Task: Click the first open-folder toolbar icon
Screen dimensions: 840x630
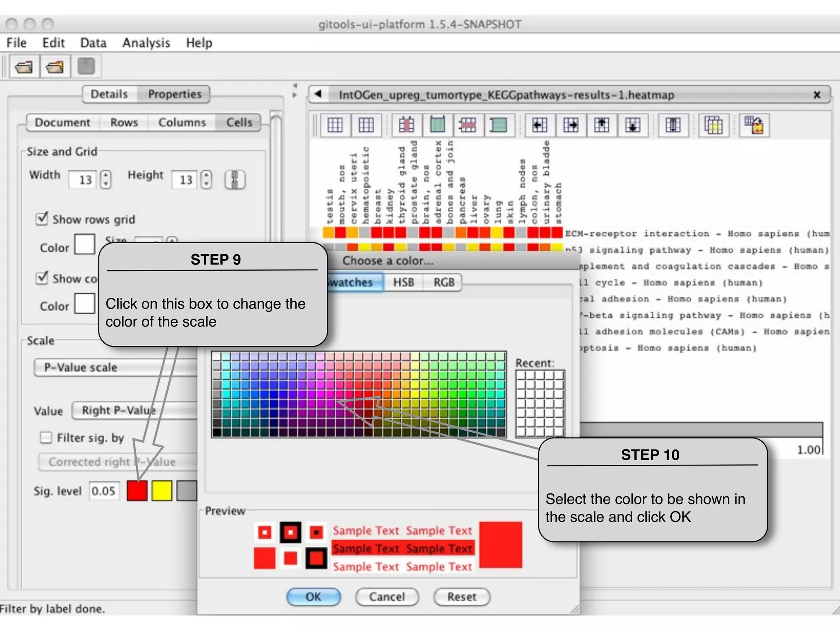Action: coord(24,66)
